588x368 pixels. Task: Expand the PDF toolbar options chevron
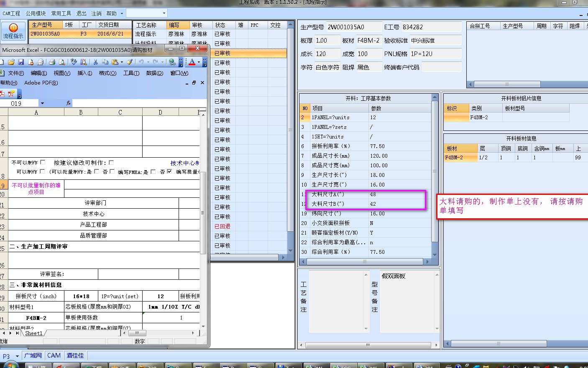point(19,95)
